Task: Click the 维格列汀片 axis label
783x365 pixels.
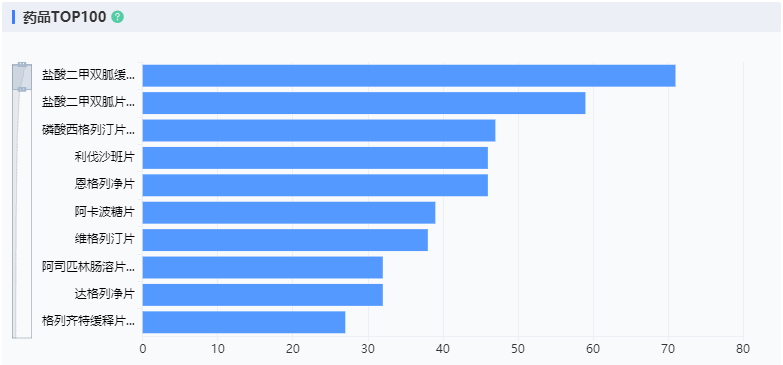Action: 104,240
